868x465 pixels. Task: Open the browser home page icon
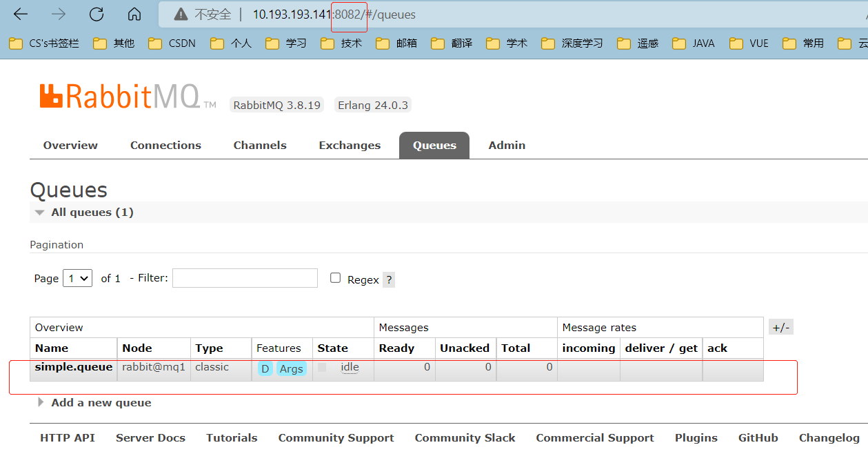click(134, 14)
